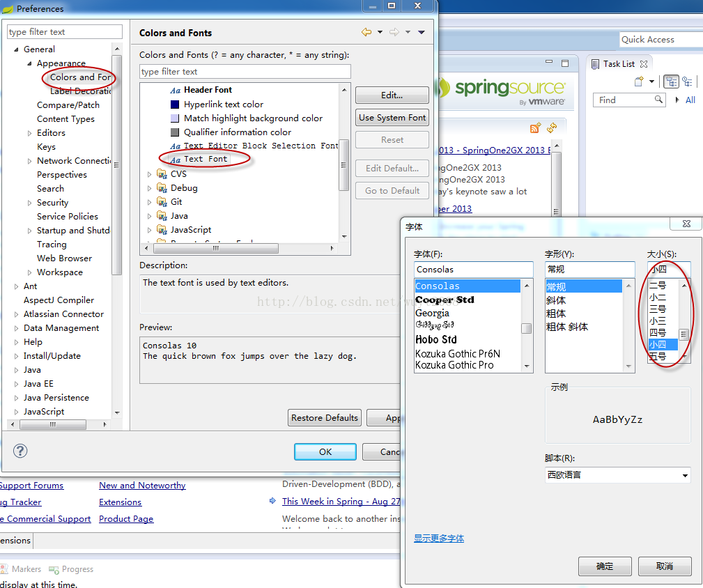Select Web Browser preference page
The width and height of the screenshot is (703, 588).
[x=64, y=258]
